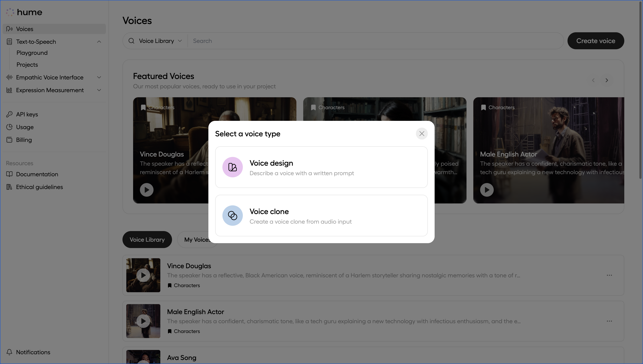Click the Notifications bell icon
This screenshot has width=643, height=364.
(x=9, y=352)
